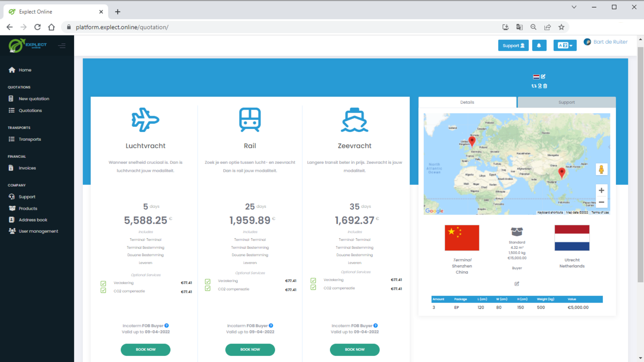Collapse the sidebar menu toggle
The width and height of the screenshot is (644, 362).
pos(62,46)
